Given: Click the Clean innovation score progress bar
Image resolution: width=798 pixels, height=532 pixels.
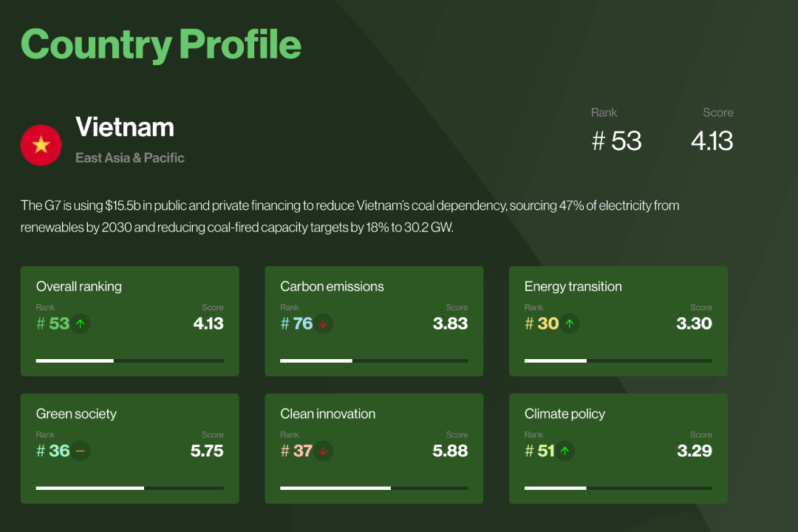Looking at the screenshot, I should 374,488.
